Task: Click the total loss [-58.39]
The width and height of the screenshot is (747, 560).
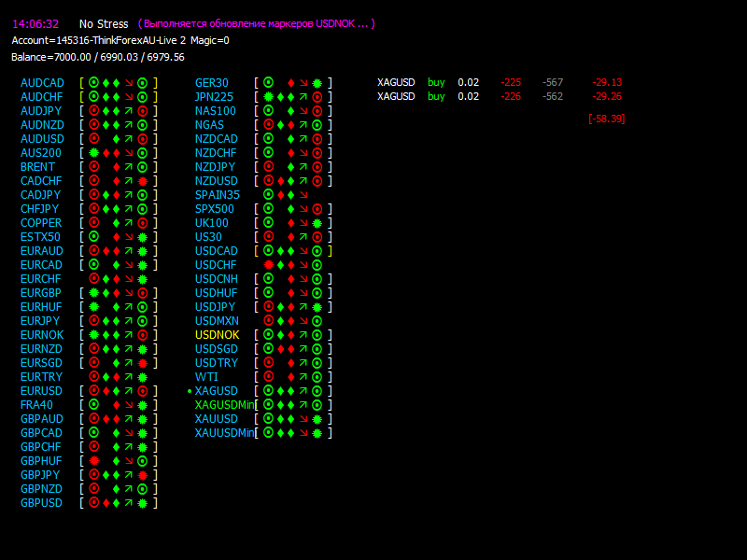Action: click(606, 119)
